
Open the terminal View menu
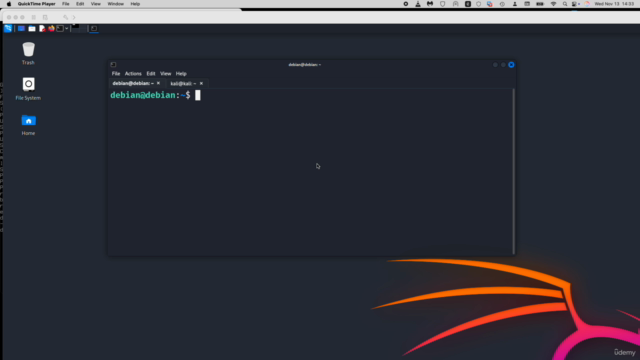click(x=165, y=74)
